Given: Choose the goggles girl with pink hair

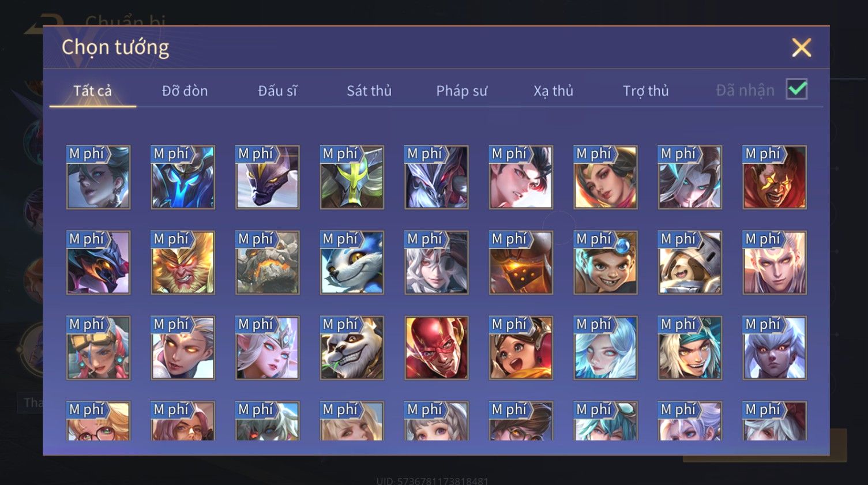Looking at the screenshot, I should pyautogui.click(x=99, y=348).
